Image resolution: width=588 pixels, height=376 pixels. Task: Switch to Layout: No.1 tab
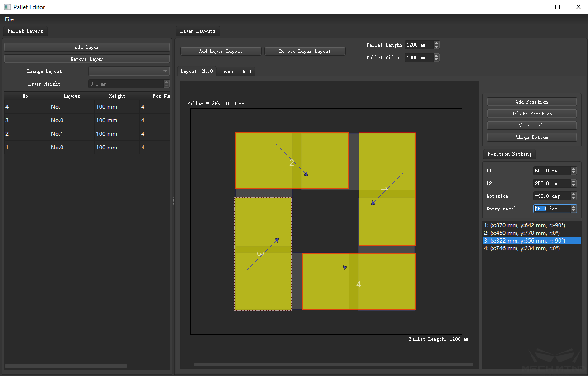pos(235,71)
